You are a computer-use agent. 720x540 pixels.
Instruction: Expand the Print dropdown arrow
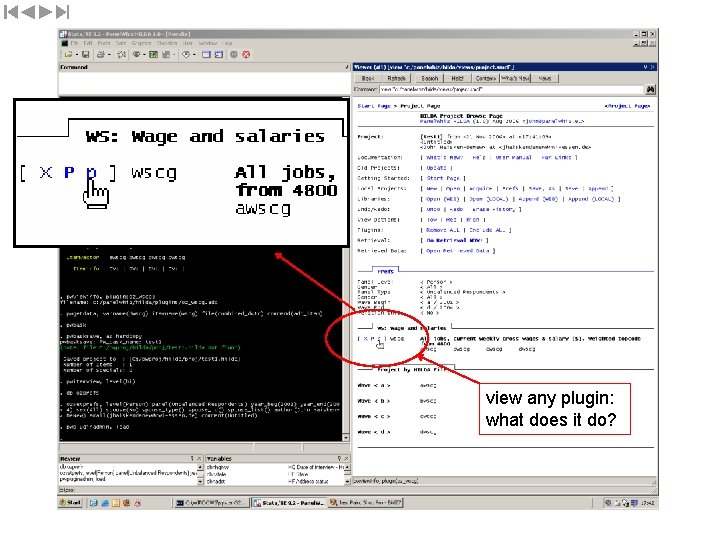click(x=109, y=55)
